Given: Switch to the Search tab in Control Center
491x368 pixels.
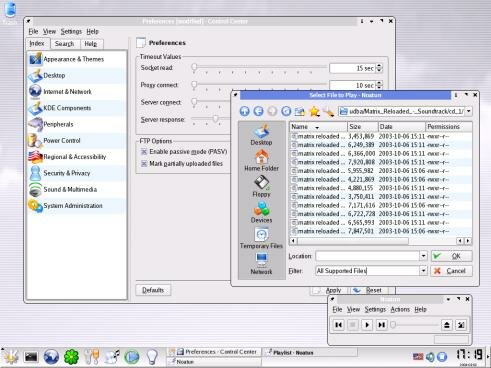Looking at the screenshot, I should tap(65, 44).
